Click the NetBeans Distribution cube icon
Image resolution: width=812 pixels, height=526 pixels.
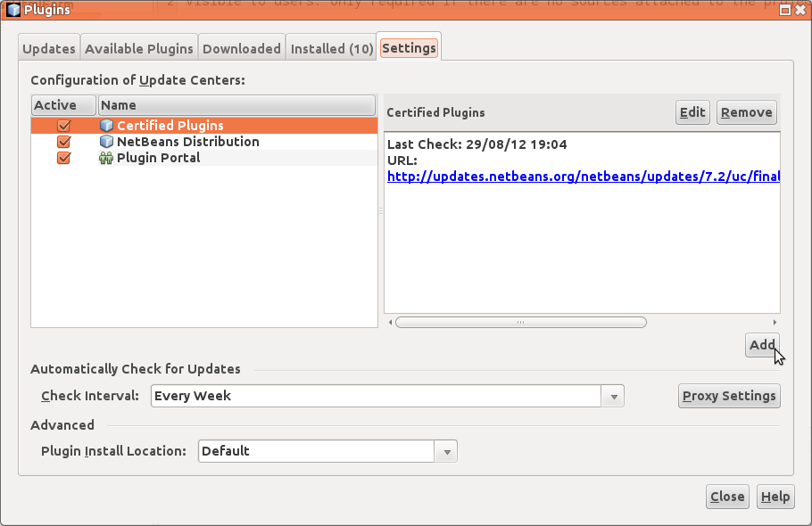pos(106,142)
